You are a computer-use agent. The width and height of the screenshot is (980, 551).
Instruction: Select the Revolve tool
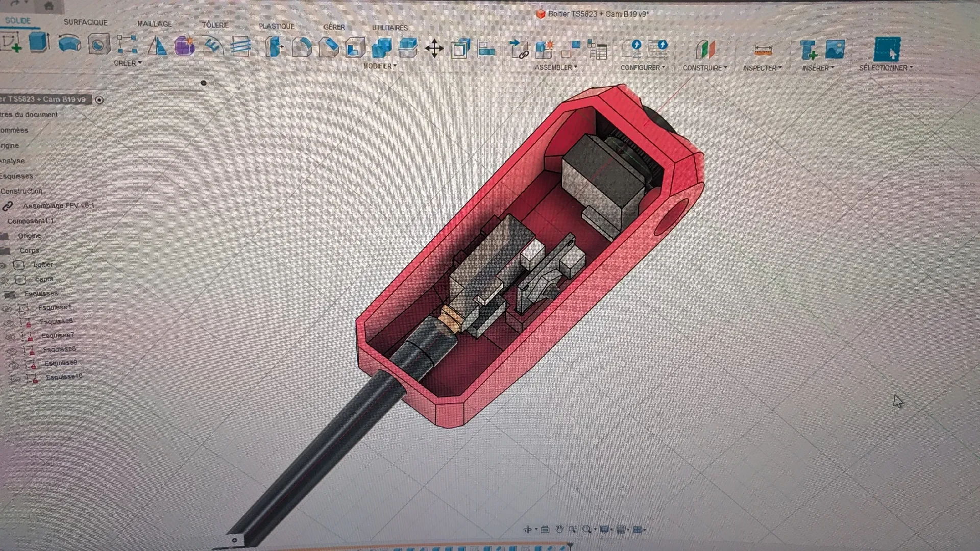pyautogui.click(x=69, y=43)
